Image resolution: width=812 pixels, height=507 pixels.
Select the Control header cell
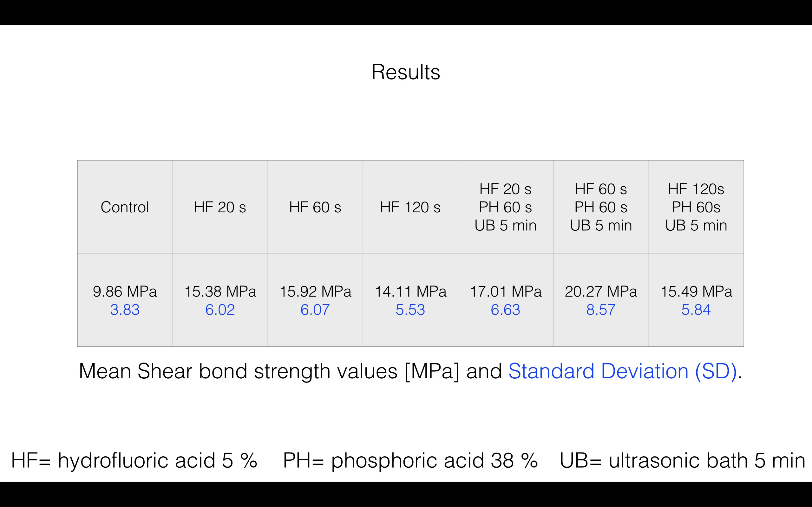pyautogui.click(x=125, y=207)
